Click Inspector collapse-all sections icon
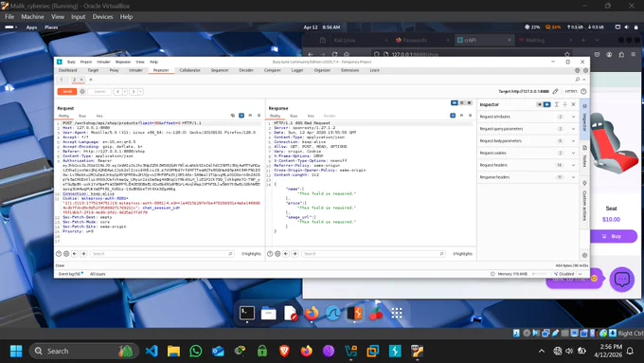Viewport: 644px width, 363px height. pyautogui.click(x=564, y=104)
